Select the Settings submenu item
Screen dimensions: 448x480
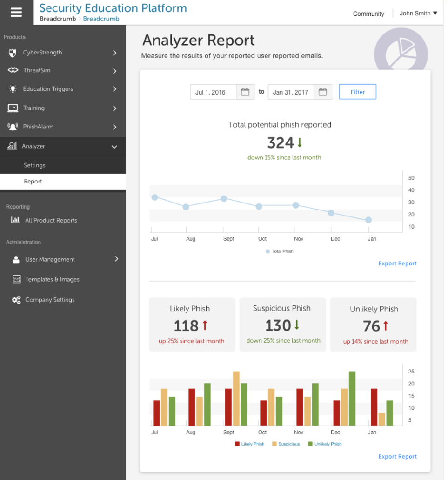point(34,165)
